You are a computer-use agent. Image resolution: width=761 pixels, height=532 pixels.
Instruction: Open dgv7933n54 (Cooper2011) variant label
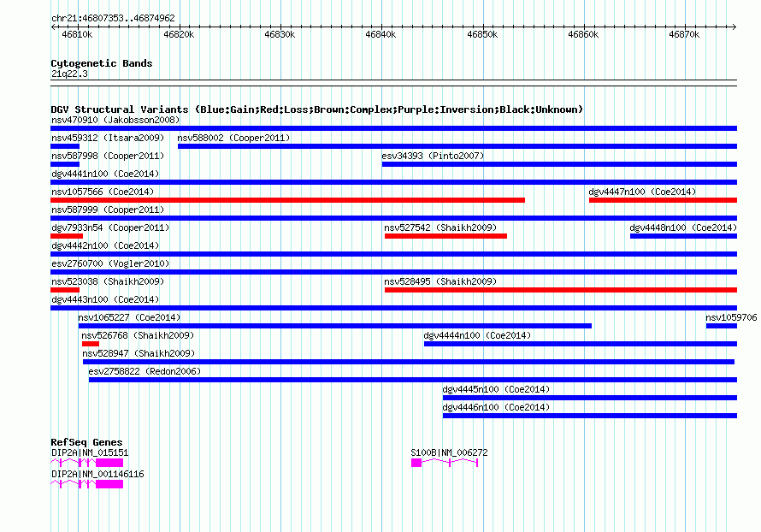point(110,228)
